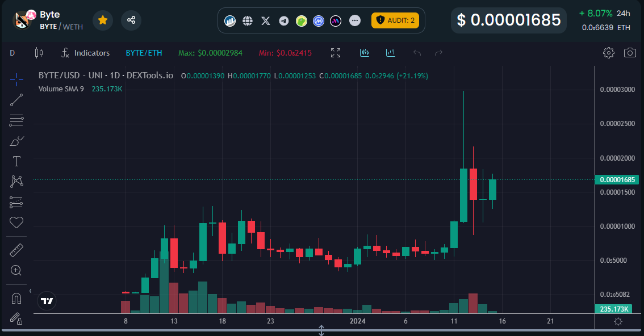This screenshot has height=336, width=644.
Task: Open the CoinMarketCap link icon
Action: [319, 20]
